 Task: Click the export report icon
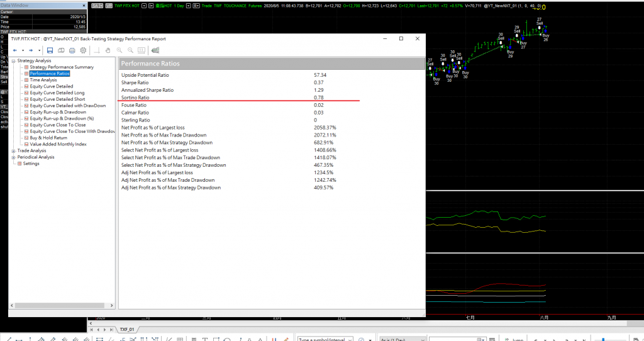[156, 50]
